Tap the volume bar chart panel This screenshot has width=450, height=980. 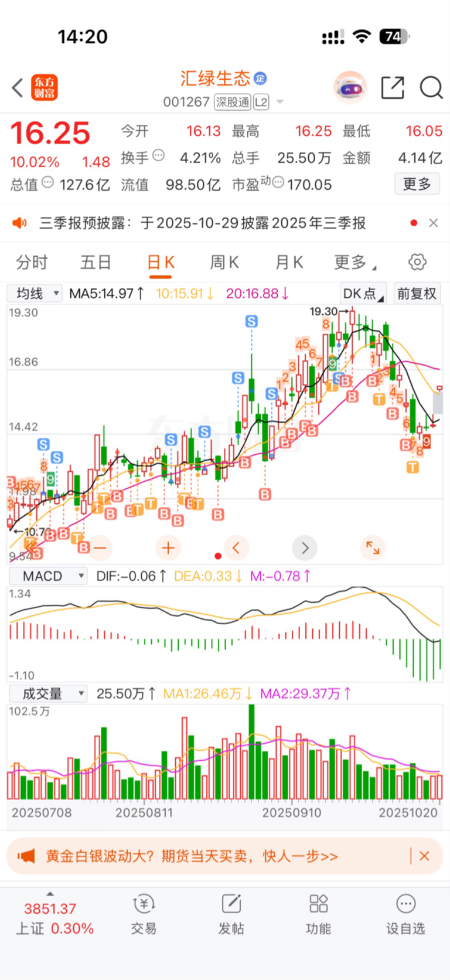pyautogui.click(x=225, y=752)
